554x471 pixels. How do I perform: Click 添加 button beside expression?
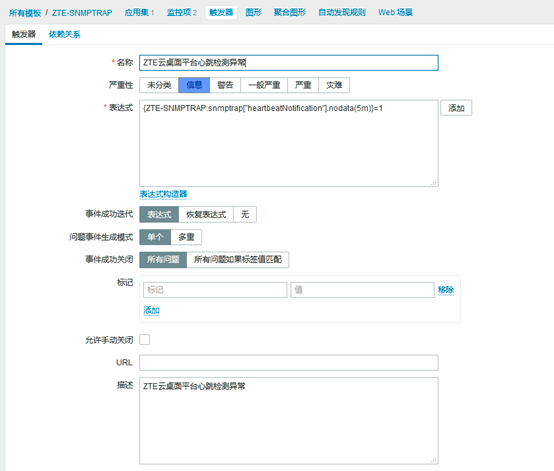[x=456, y=108]
